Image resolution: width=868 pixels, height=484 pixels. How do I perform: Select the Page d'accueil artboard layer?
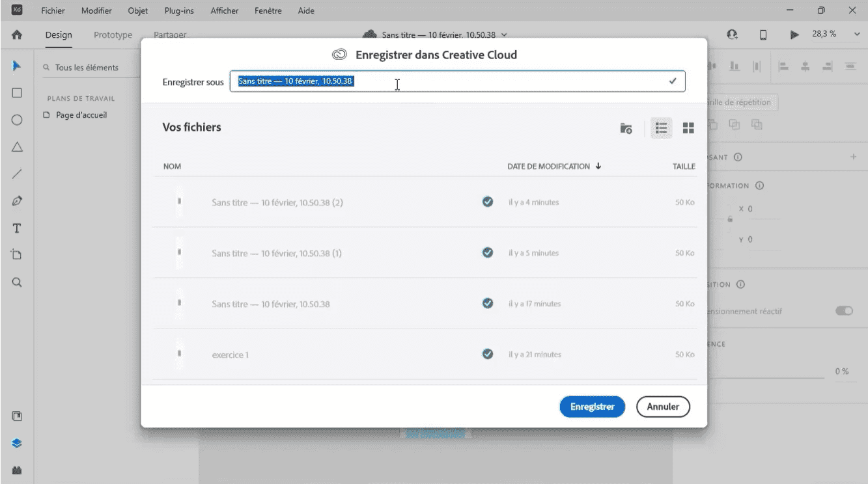pyautogui.click(x=81, y=115)
